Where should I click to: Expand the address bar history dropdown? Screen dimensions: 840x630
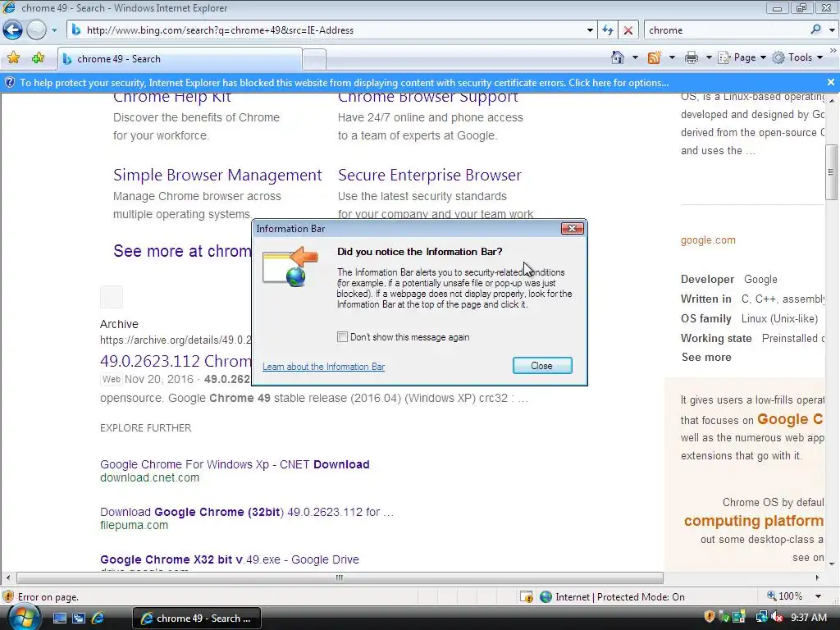coord(590,30)
